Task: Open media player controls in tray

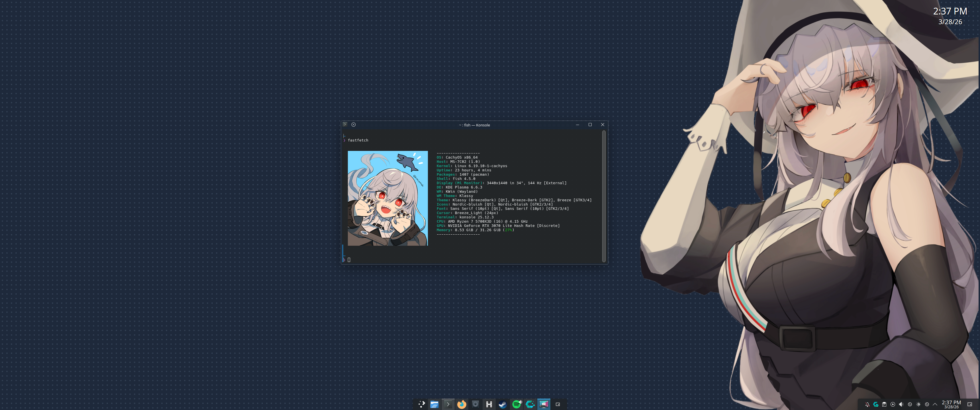Action: 893,404
